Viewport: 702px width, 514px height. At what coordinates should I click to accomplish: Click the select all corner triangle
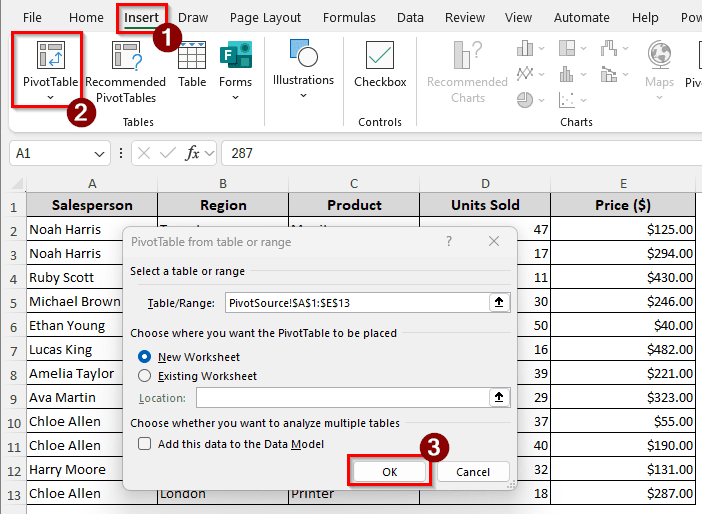click(17, 184)
